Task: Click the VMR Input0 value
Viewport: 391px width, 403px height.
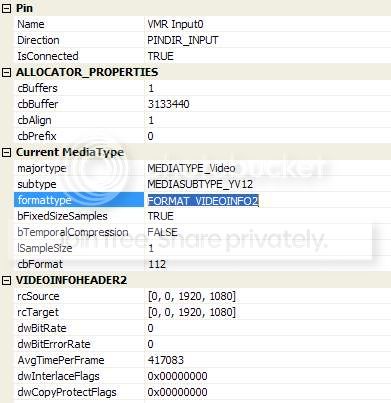Action: pyautogui.click(x=175, y=24)
